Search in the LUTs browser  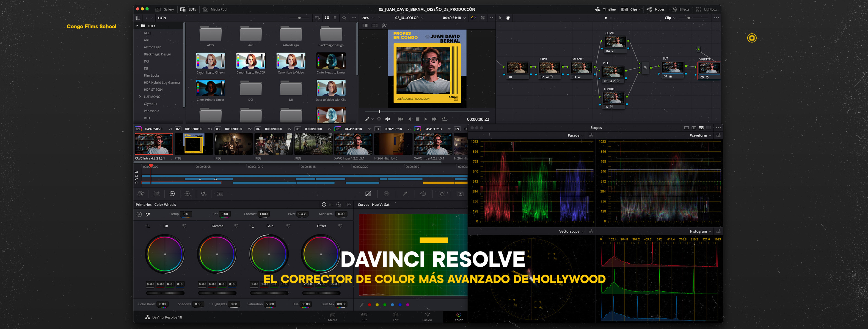(344, 18)
